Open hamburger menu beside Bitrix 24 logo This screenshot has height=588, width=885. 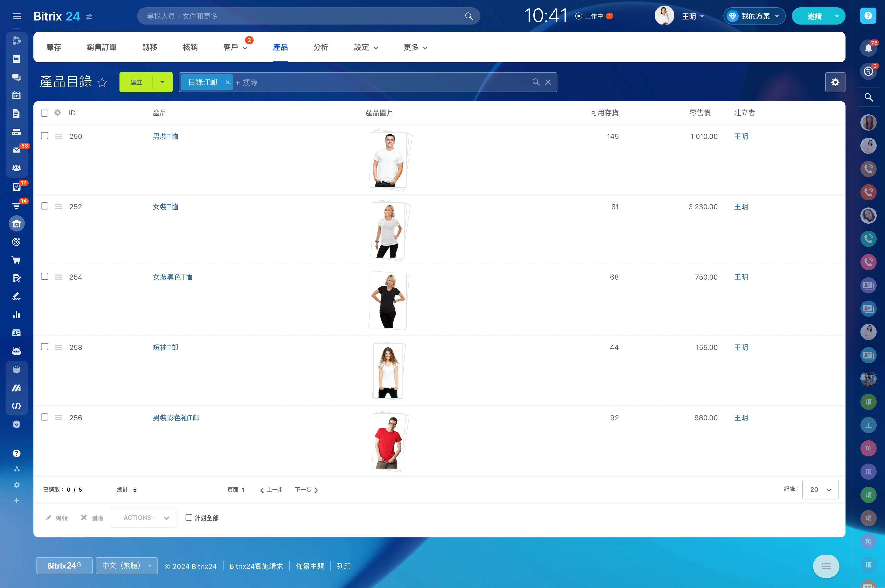[x=16, y=16]
